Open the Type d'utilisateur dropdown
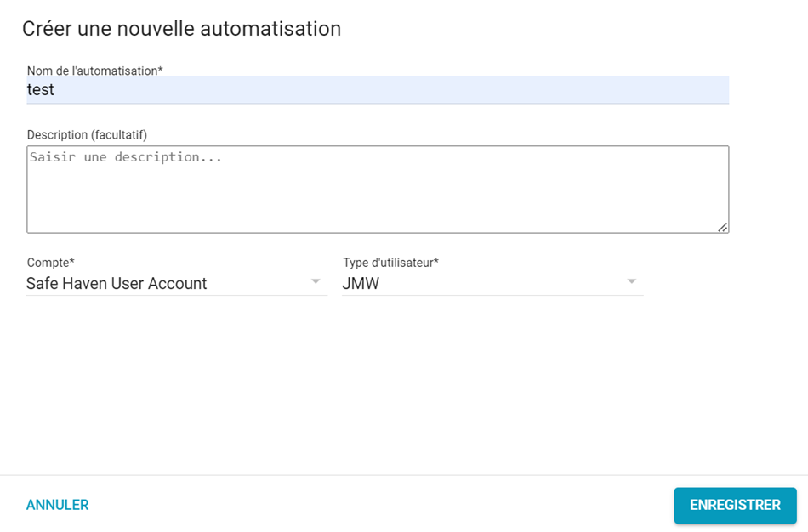The image size is (808, 532). 492,284
